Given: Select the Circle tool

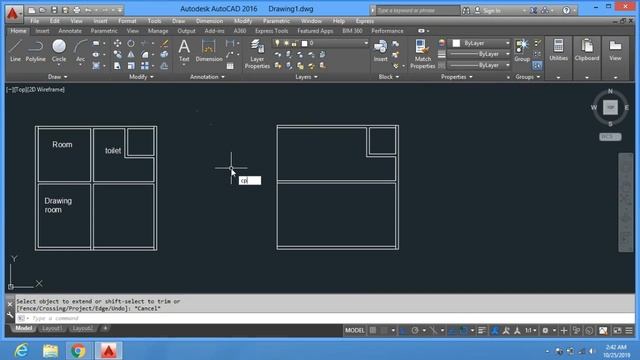Looking at the screenshot, I should [x=59, y=51].
